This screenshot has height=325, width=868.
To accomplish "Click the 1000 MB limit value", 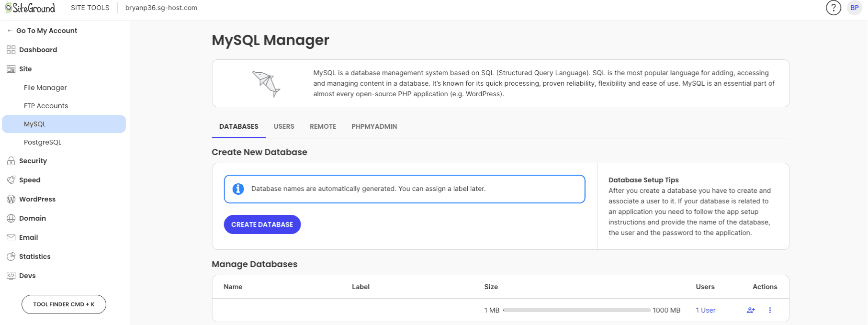I will click(x=666, y=310).
